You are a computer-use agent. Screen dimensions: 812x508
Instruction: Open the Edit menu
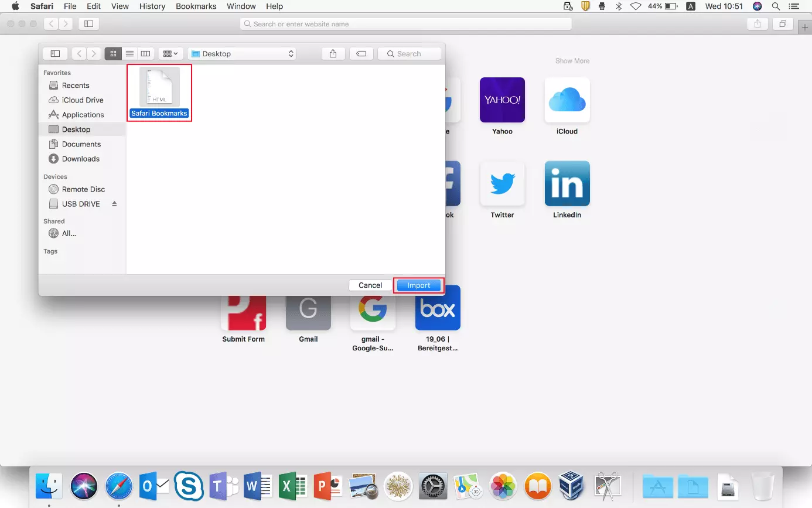tap(94, 6)
